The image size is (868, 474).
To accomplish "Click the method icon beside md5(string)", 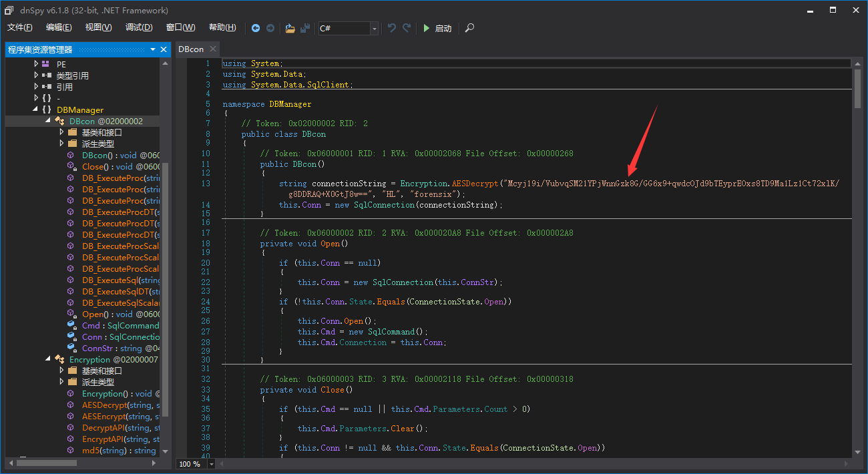I will tap(71, 450).
